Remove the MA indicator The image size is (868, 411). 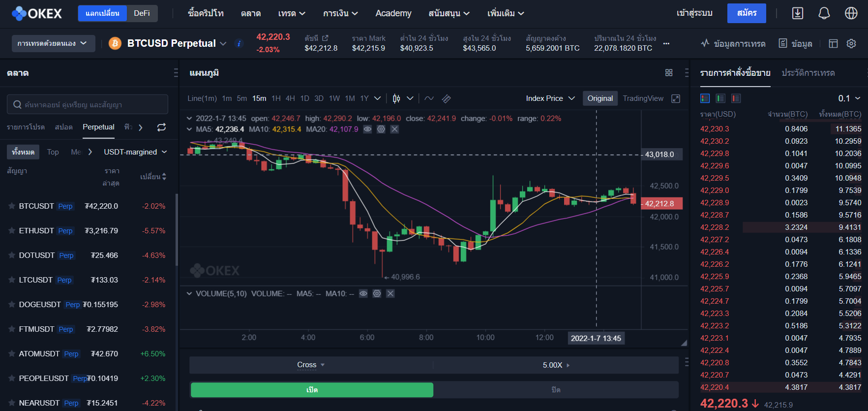394,129
